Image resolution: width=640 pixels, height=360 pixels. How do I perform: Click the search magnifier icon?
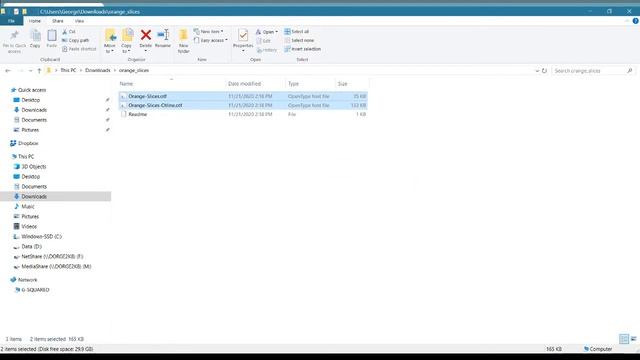[x=629, y=71]
